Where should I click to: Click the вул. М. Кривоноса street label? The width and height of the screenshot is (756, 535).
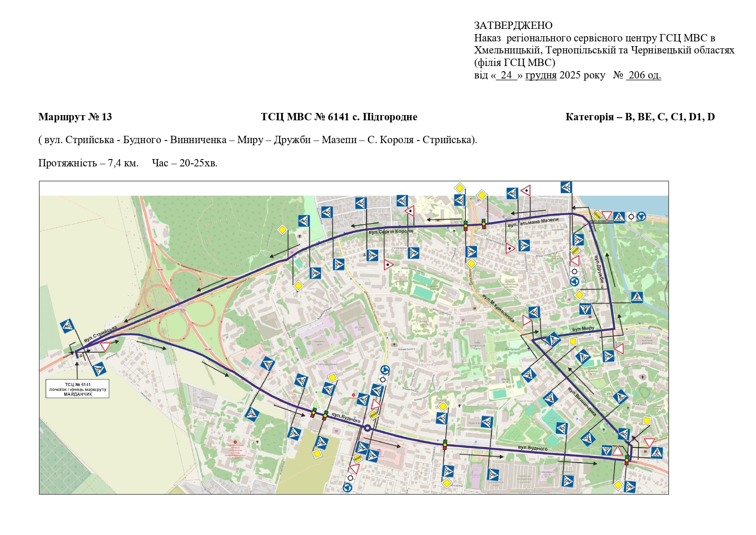[498, 308]
